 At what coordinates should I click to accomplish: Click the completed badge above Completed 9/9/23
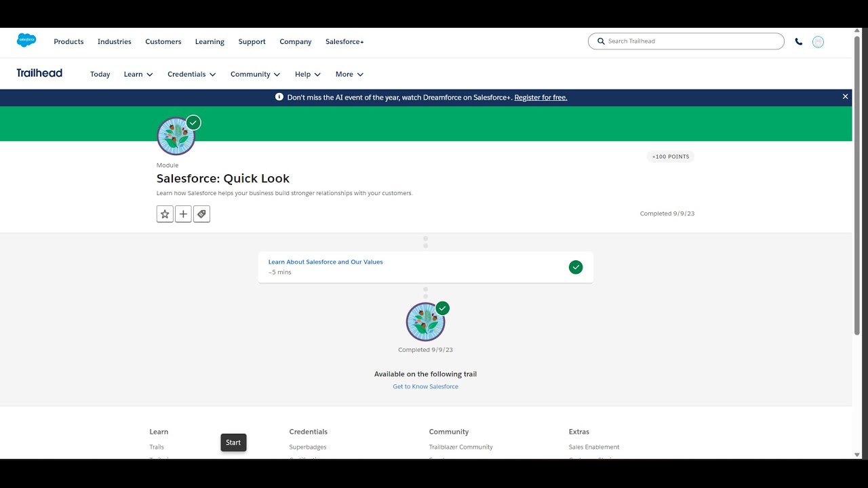[426, 322]
